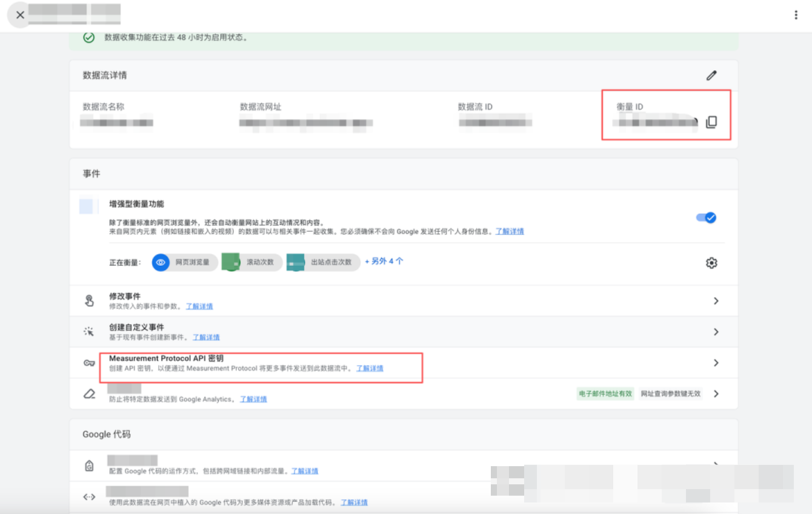Click the eraser icon for data redaction
Image resolution: width=812 pixels, height=514 pixels.
pyautogui.click(x=89, y=394)
